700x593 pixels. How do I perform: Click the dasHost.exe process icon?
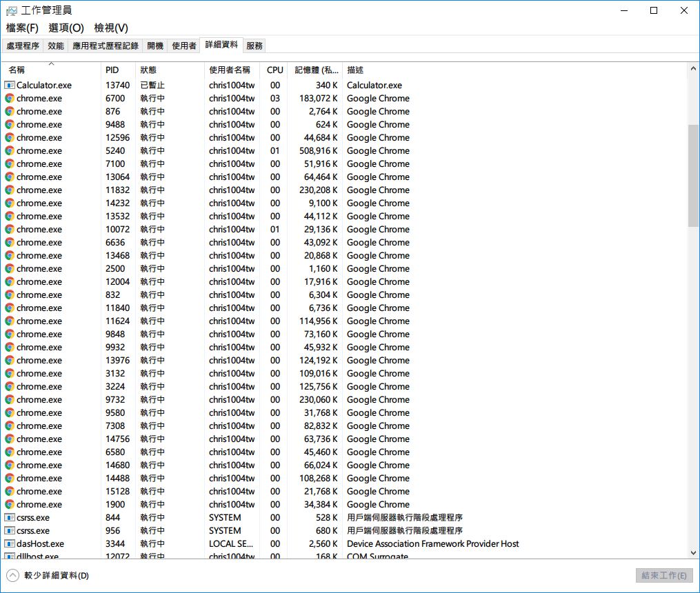point(10,544)
